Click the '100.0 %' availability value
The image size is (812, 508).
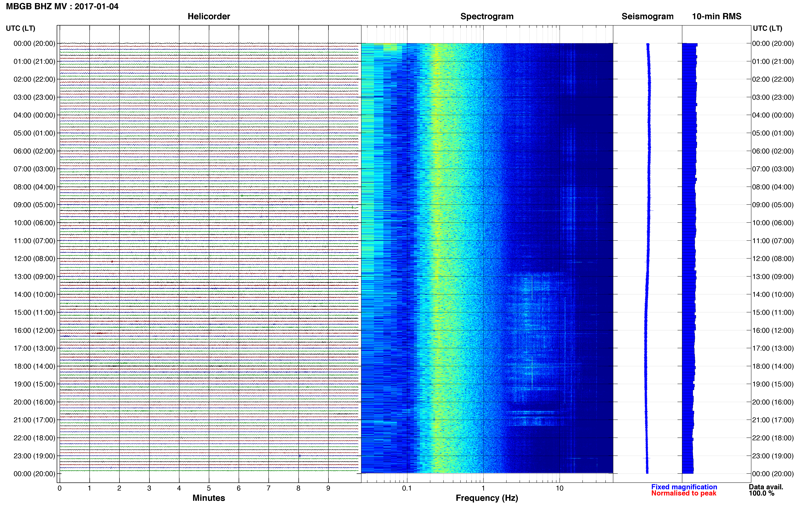tap(761, 493)
